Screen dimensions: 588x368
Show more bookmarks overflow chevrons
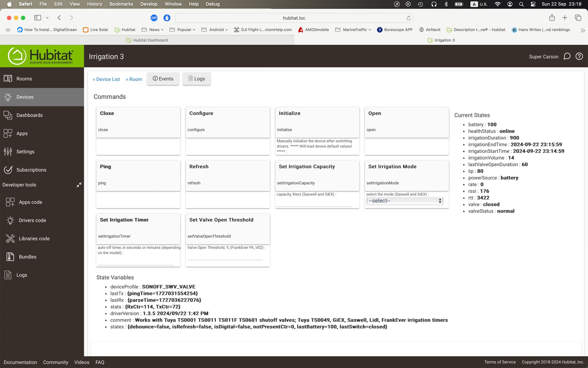coord(582,30)
